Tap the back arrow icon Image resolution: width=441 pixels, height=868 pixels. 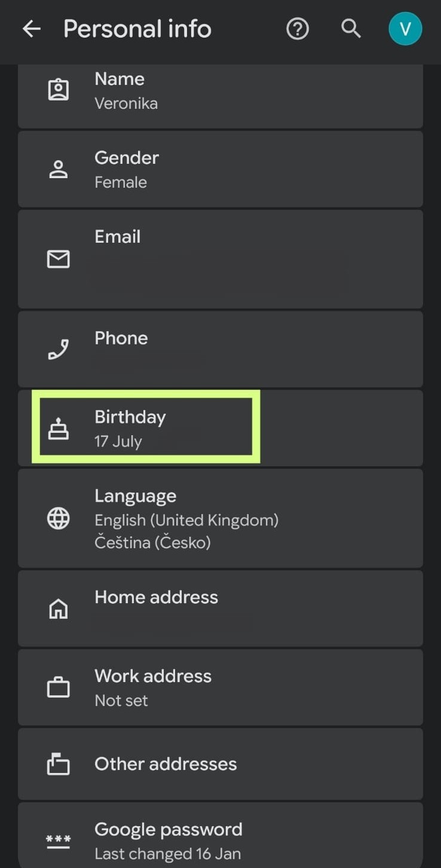[x=32, y=29]
